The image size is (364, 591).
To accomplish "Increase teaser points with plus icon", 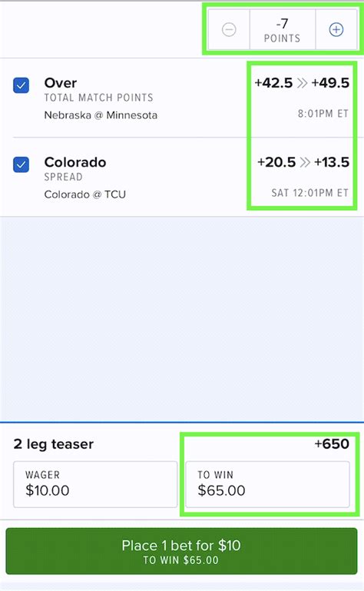I will [x=336, y=29].
